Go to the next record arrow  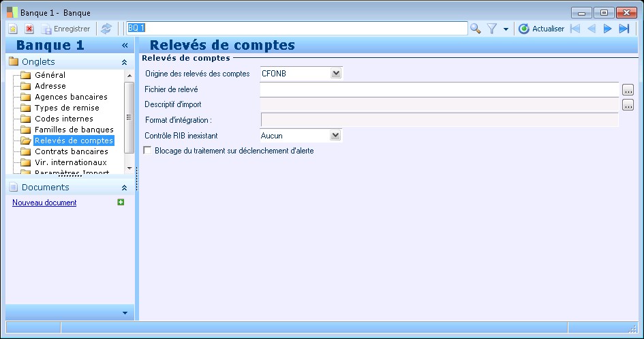pyautogui.click(x=607, y=29)
